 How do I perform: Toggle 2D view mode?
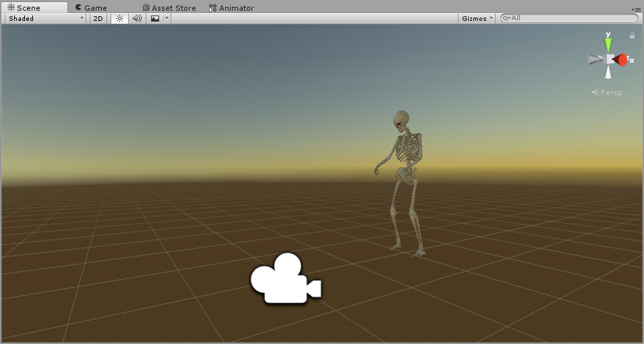(98, 18)
